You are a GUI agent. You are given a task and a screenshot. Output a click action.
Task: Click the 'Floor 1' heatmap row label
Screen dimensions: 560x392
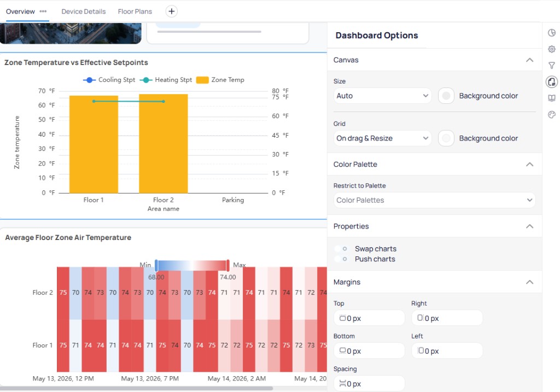pos(43,345)
